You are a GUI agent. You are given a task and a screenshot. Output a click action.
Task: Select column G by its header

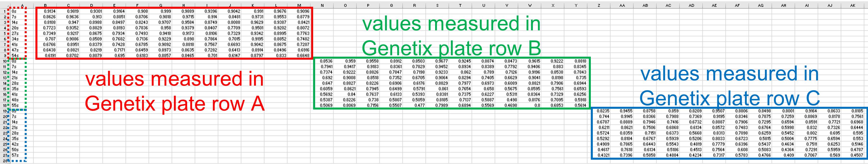160,5
